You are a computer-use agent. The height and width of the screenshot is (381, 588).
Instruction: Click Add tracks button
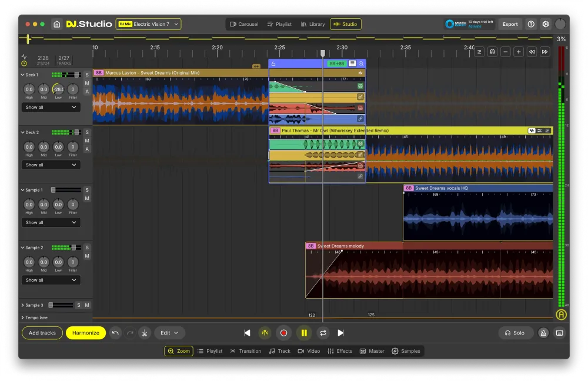(42, 333)
